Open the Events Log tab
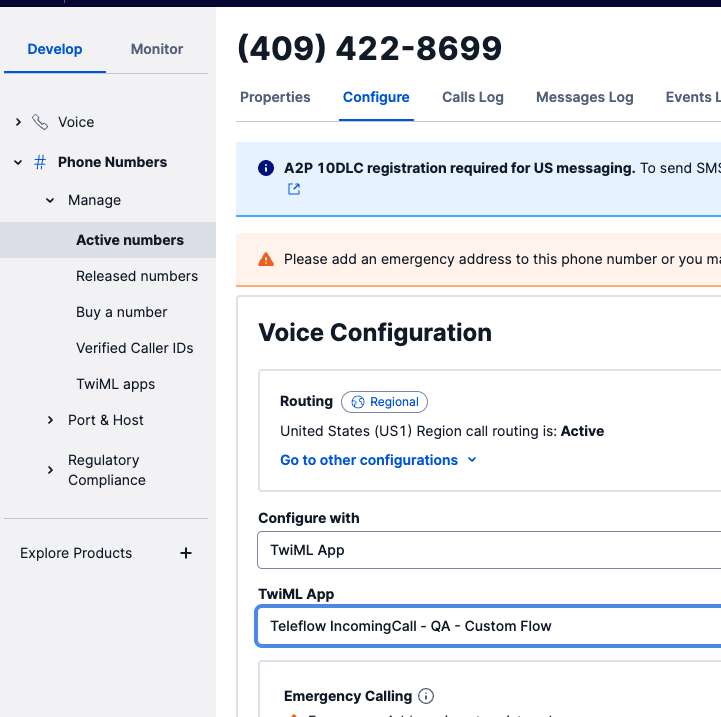This screenshot has height=717, width=721. click(692, 98)
